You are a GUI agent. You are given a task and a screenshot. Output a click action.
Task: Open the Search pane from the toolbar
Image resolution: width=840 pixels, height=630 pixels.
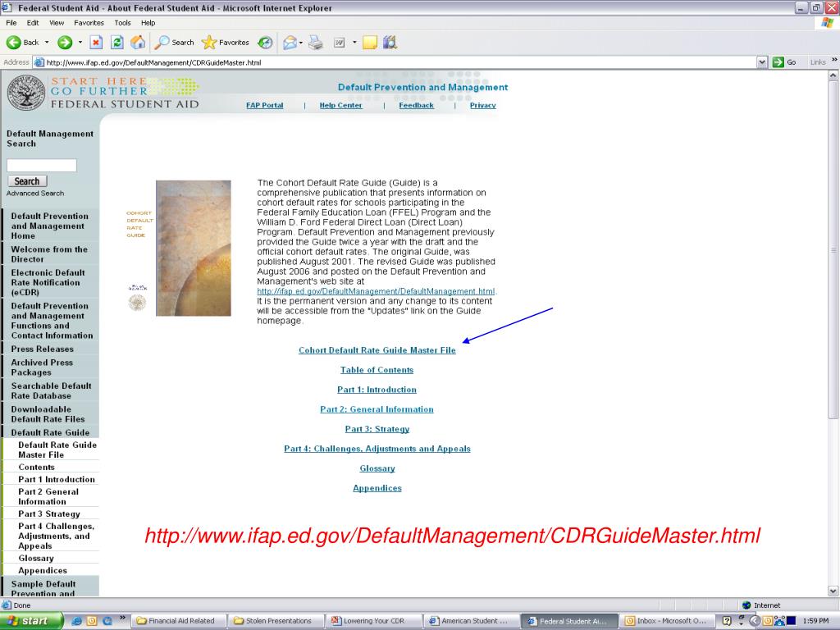(174, 43)
